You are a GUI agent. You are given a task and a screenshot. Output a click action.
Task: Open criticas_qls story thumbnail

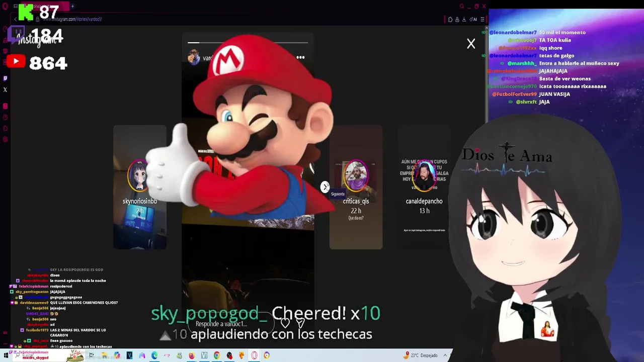pyautogui.click(x=356, y=187)
